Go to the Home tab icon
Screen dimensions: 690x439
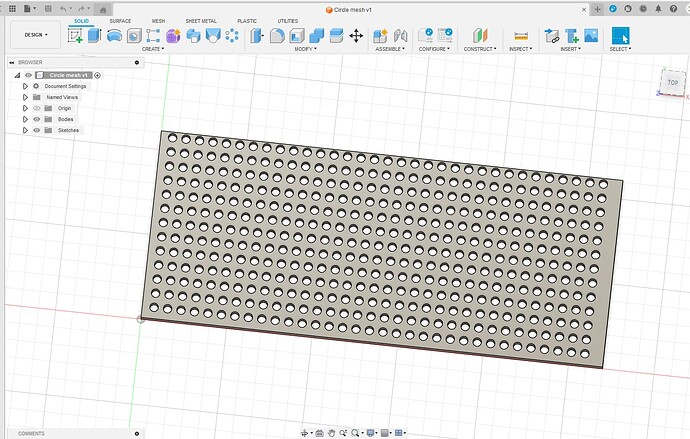point(103,10)
